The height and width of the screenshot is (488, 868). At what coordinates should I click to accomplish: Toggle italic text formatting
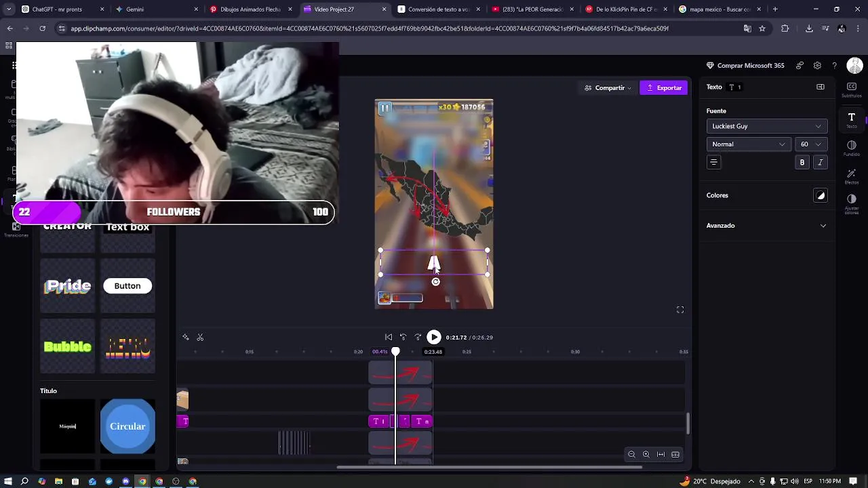821,162
